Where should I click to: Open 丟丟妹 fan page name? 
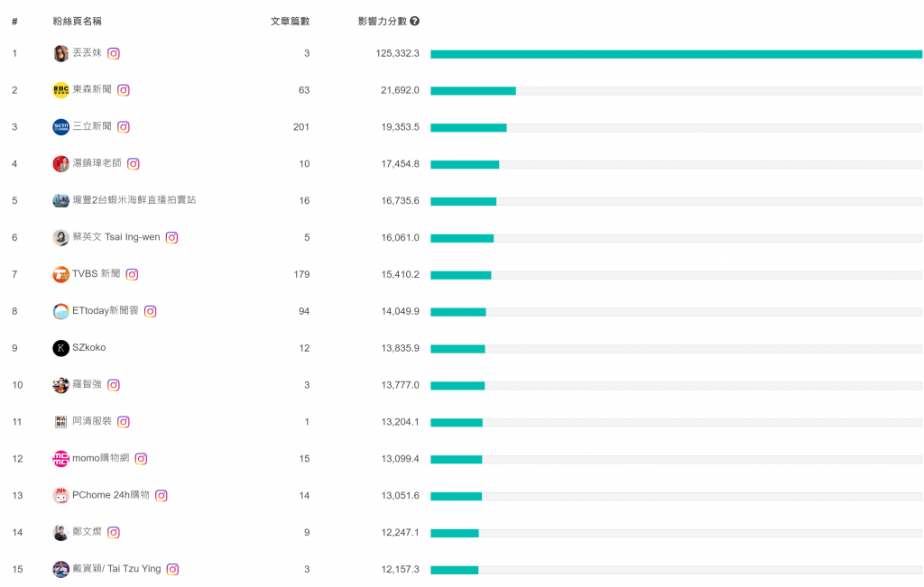click(x=88, y=53)
